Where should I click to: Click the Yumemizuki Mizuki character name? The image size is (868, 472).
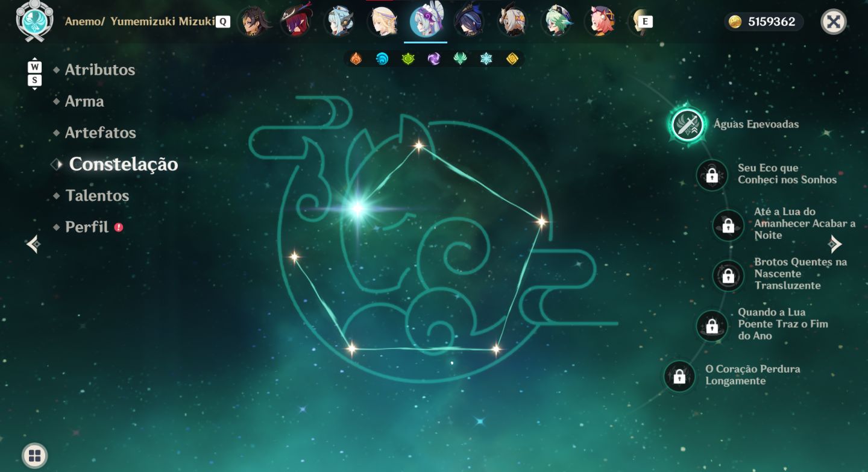pos(162,22)
